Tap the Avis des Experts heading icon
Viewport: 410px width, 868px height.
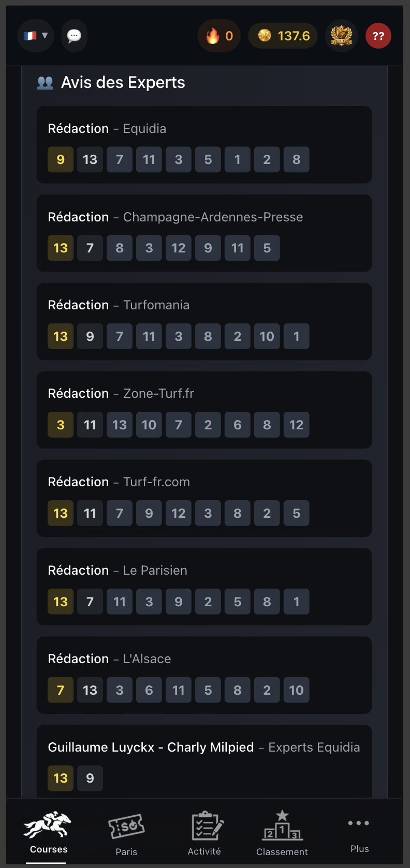[x=45, y=83]
